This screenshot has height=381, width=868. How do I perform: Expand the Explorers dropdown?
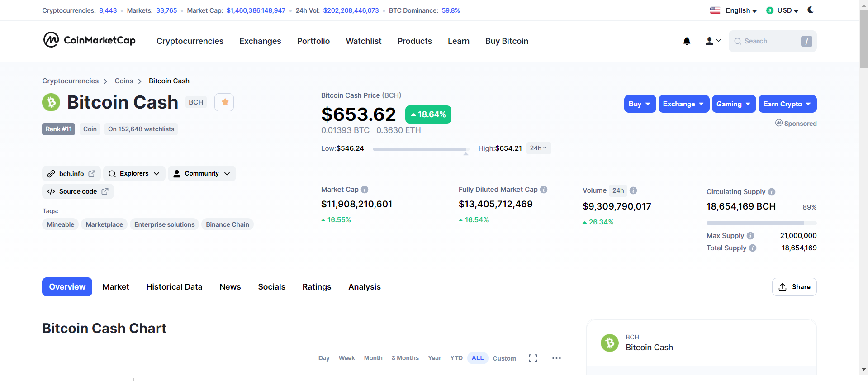[134, 174]
